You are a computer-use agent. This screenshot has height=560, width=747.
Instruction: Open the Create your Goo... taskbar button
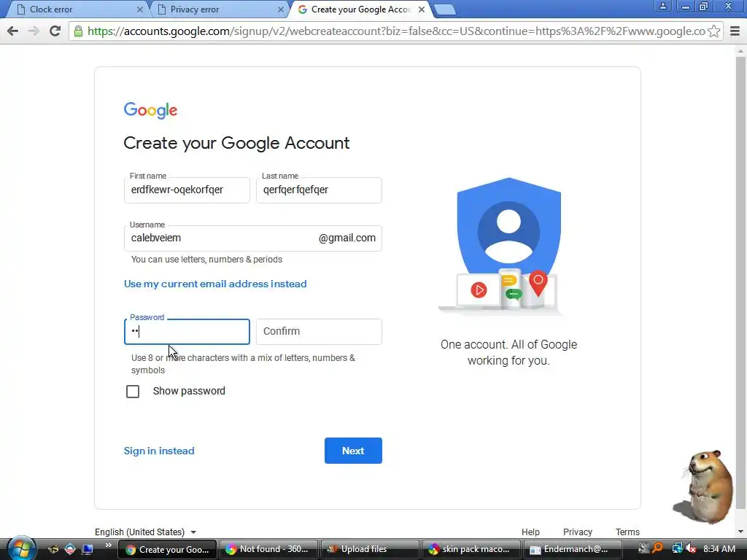167,550
